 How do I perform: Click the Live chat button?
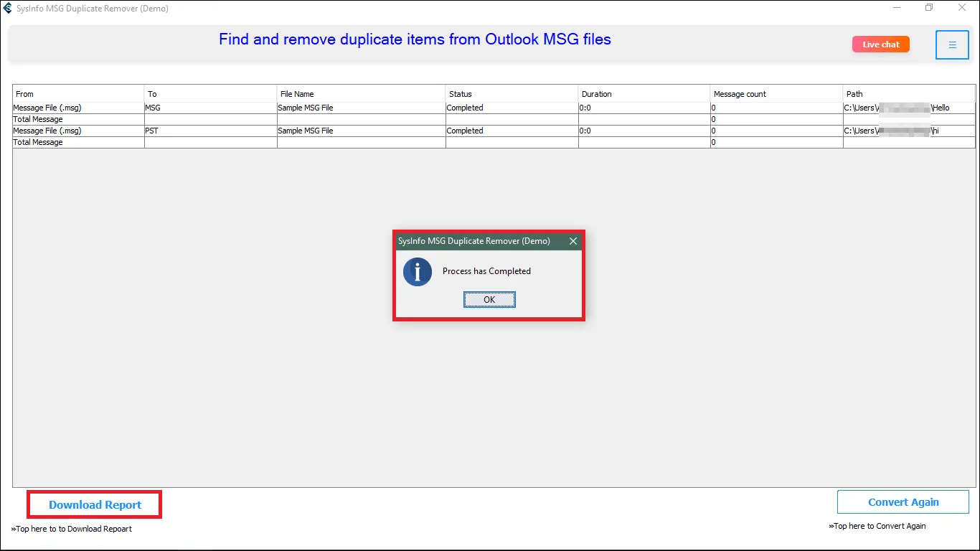tap(880, 44)
